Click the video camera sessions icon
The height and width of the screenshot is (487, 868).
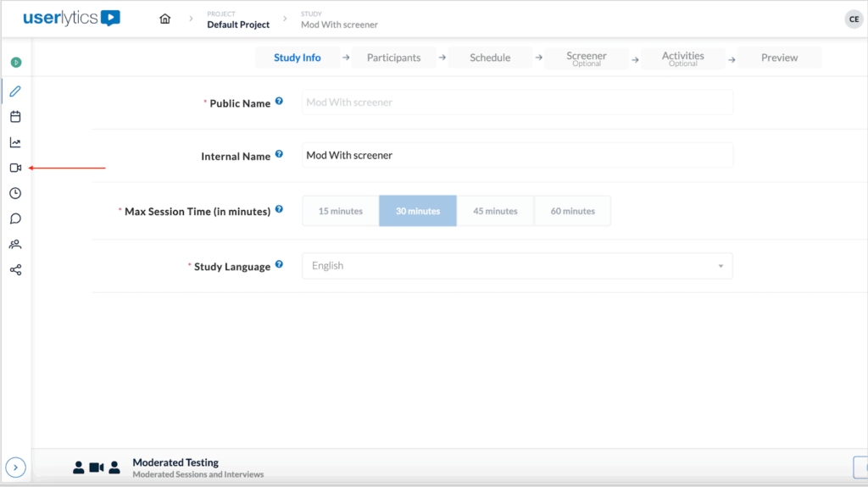15,168
